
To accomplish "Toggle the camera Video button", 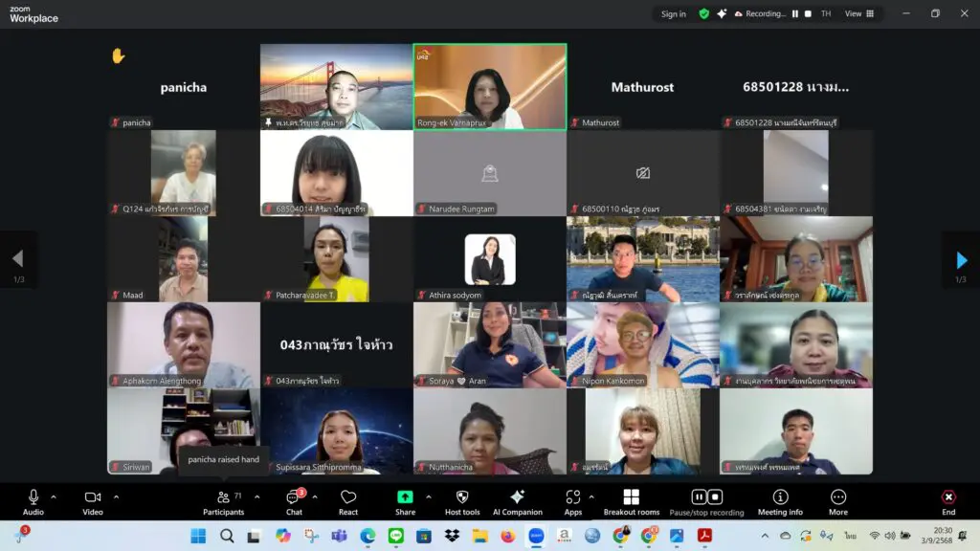I will (x=93, y=501).
